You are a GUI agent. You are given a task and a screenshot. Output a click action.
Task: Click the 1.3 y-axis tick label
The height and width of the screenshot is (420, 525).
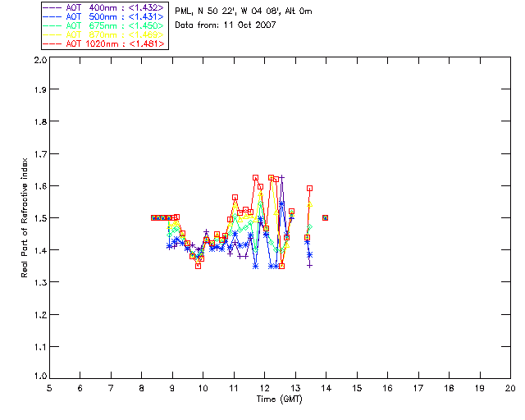(40, 282)
